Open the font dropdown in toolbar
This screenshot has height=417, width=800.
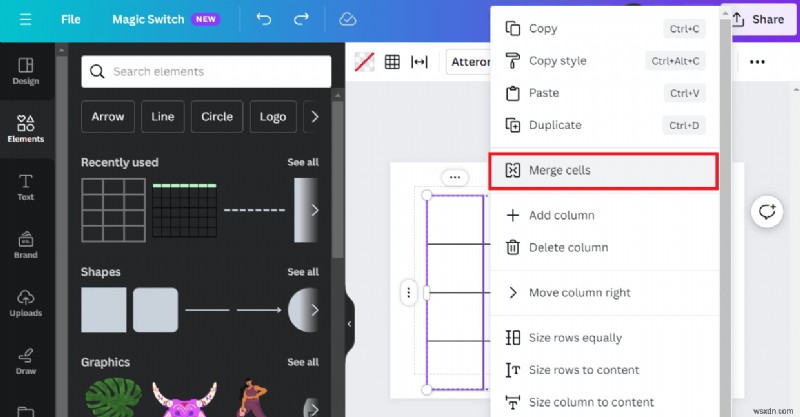pyautogui.click(x=468, y=62)
